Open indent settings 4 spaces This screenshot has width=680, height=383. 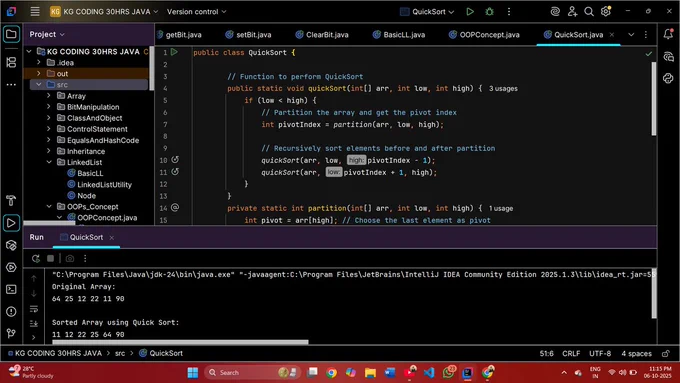[636, 354]
